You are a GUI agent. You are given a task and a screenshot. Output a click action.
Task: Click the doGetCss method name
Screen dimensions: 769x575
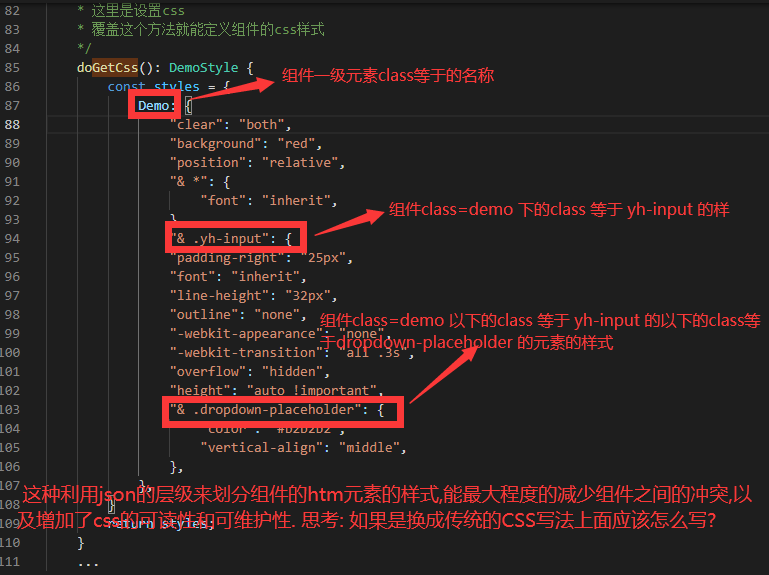[x=111, y=68]
